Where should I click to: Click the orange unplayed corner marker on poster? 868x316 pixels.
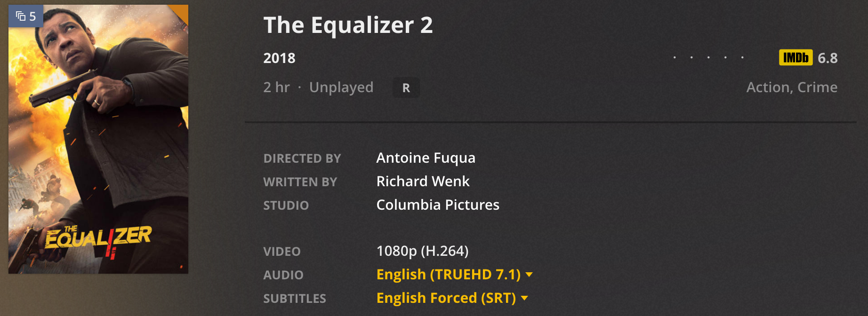pos(181,12)
